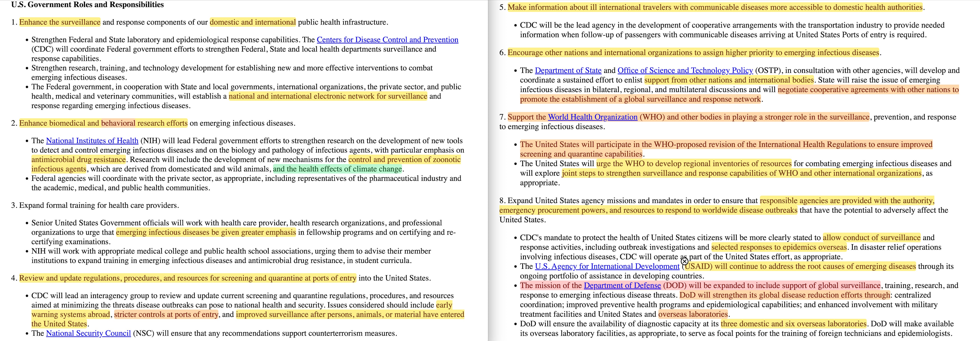980x341 pixels.
Task: Click 'three domestic and six overseas laboratories' highlight
Action: click(794, 324)
